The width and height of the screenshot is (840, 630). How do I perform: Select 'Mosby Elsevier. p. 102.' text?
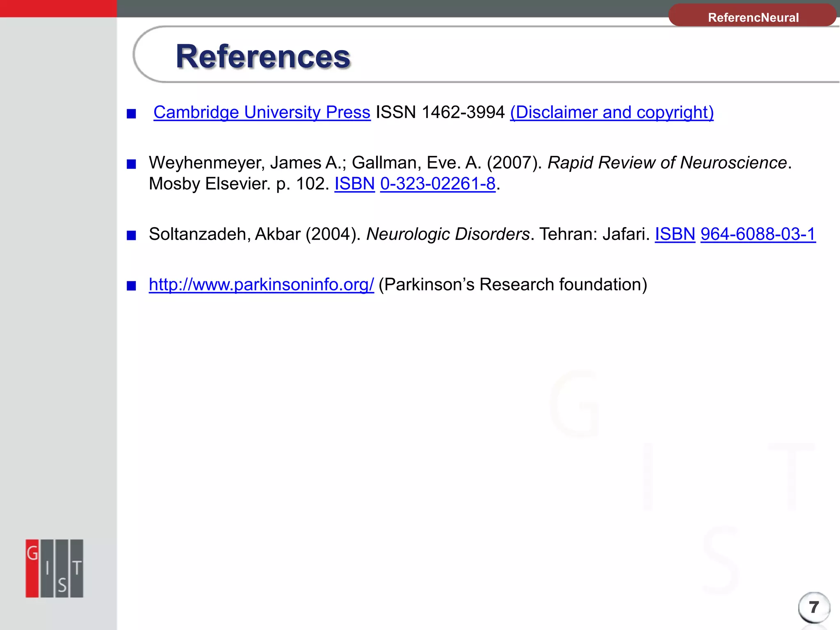coord(239,184)
